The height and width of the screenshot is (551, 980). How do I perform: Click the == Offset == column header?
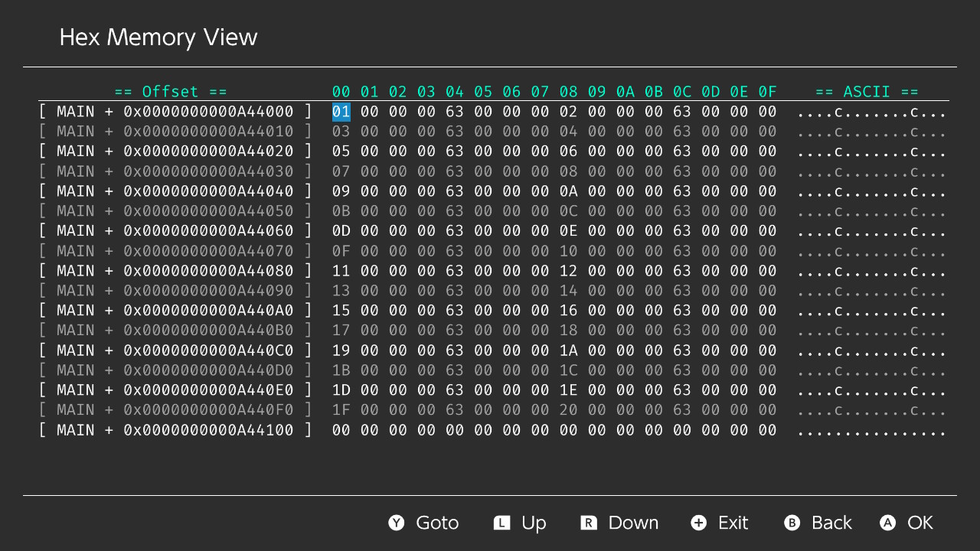[x=171, y=92]
